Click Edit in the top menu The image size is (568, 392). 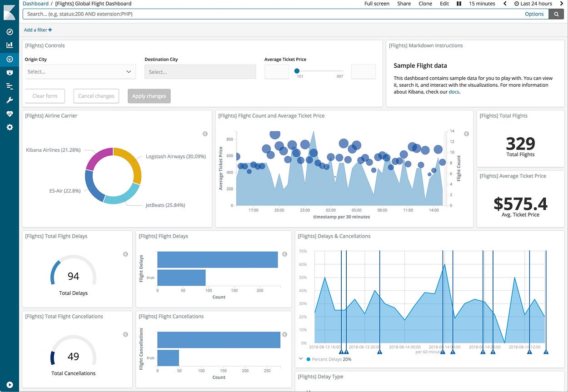tap(444, 4)
